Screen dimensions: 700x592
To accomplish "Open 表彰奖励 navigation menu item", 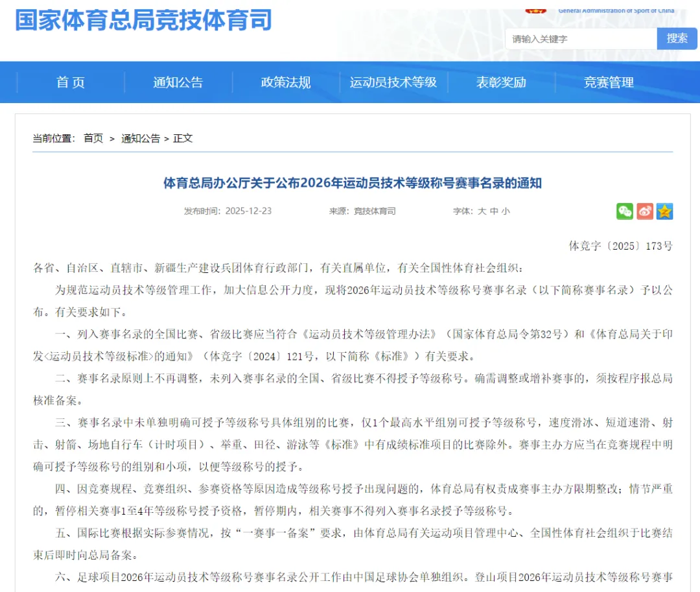I will point(501,82).
